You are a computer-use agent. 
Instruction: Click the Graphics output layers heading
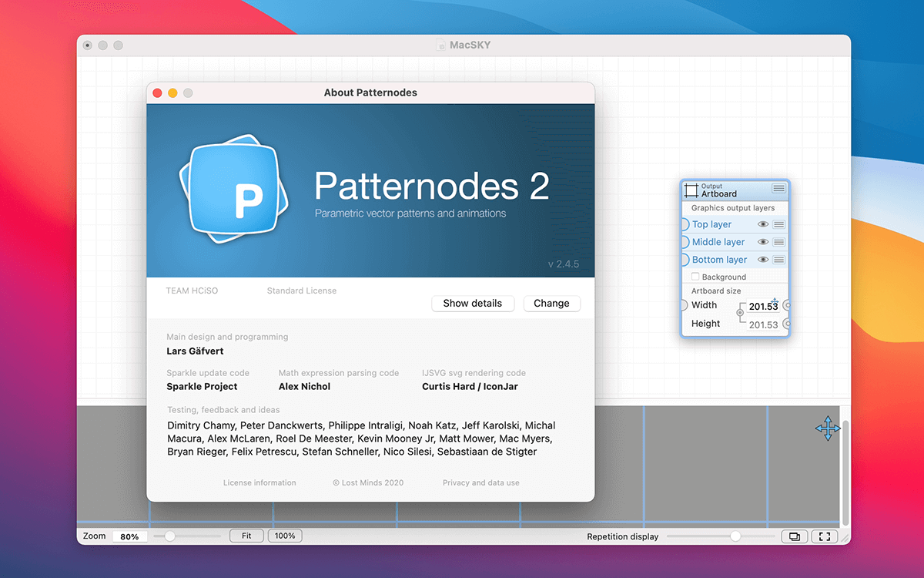(733, 208)
